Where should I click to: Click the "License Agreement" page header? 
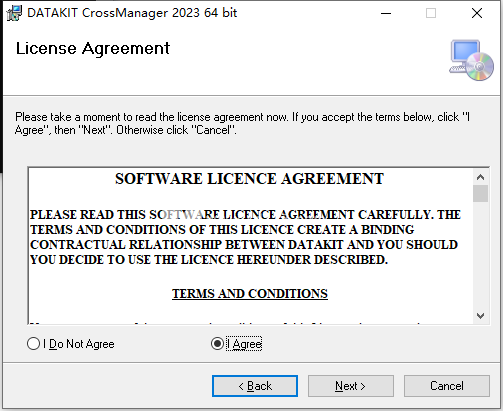[x=93, y=49]
